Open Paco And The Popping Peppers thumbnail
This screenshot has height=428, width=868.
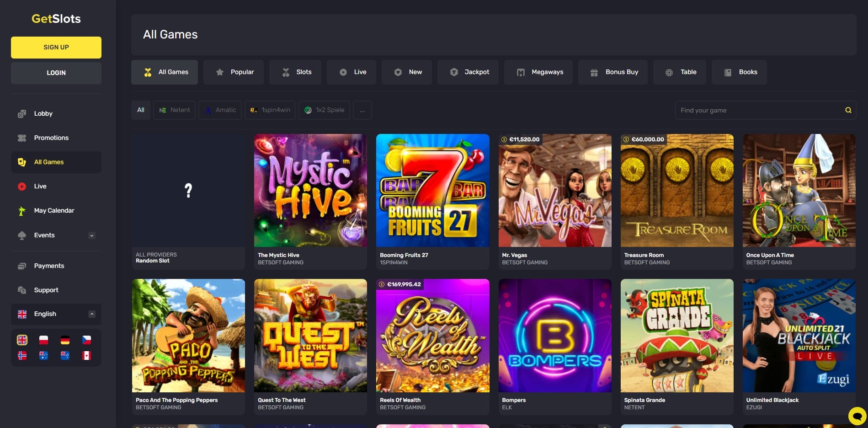(x=188, y=336)
